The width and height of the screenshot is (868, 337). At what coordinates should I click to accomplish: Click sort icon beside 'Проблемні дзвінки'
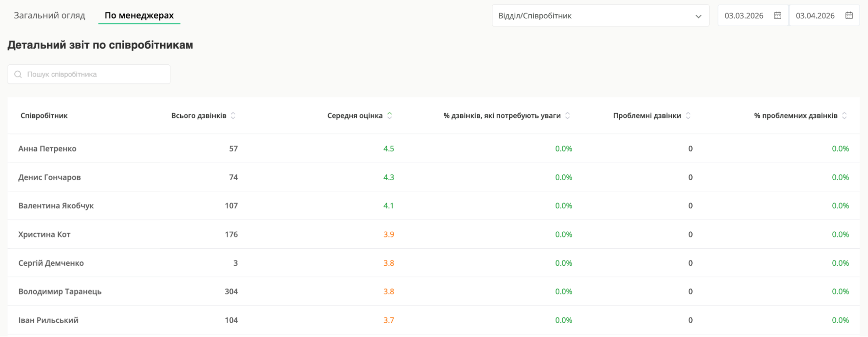coord(688,116)
